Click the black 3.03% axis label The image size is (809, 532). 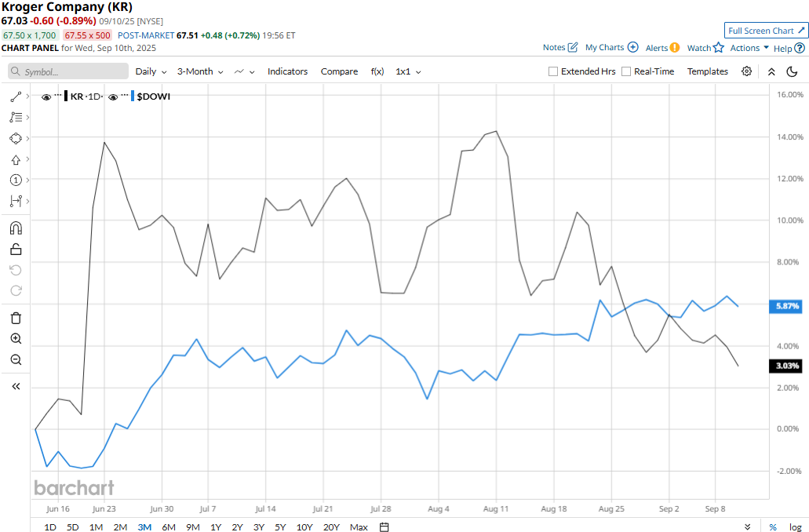coord(787,366)
